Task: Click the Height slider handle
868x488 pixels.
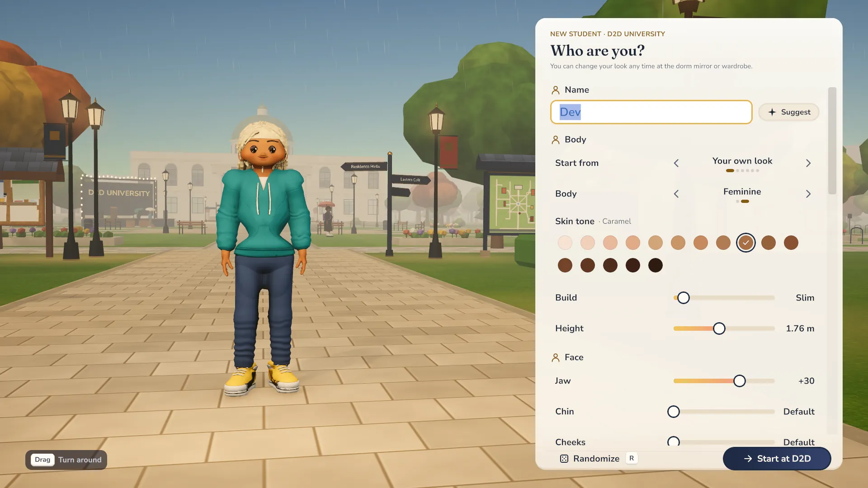Action: (x=719, y=328)
